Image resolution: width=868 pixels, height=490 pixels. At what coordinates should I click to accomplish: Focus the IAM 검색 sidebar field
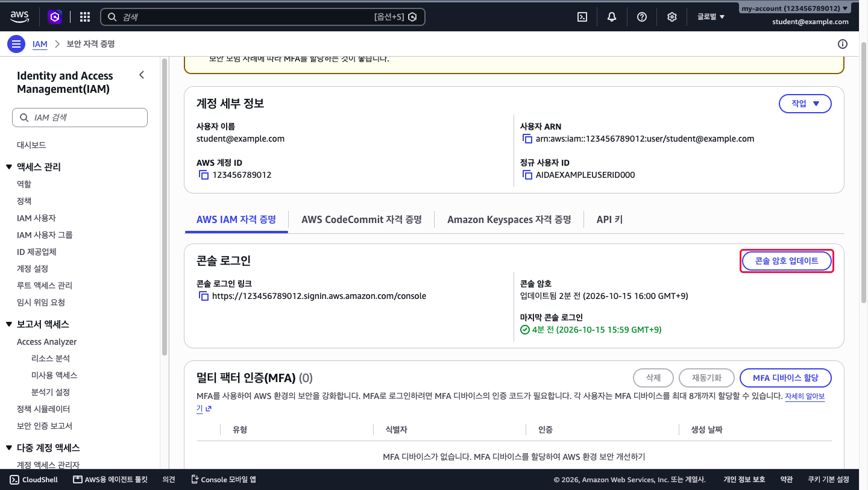(x=80, y=118)
